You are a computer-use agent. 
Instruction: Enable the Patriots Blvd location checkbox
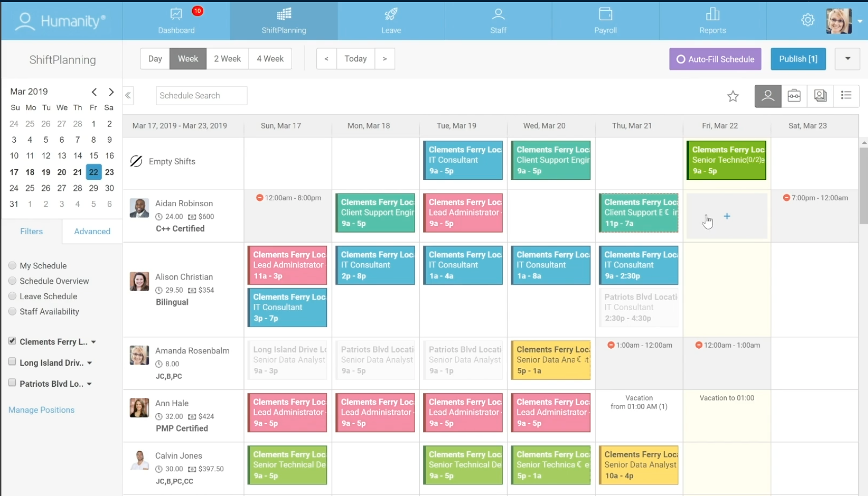coord(12,383)
